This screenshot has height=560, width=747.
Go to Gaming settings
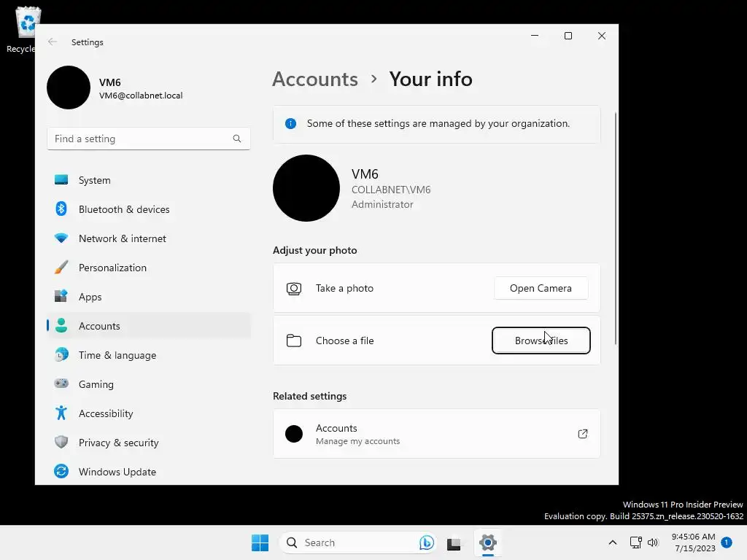149,384
